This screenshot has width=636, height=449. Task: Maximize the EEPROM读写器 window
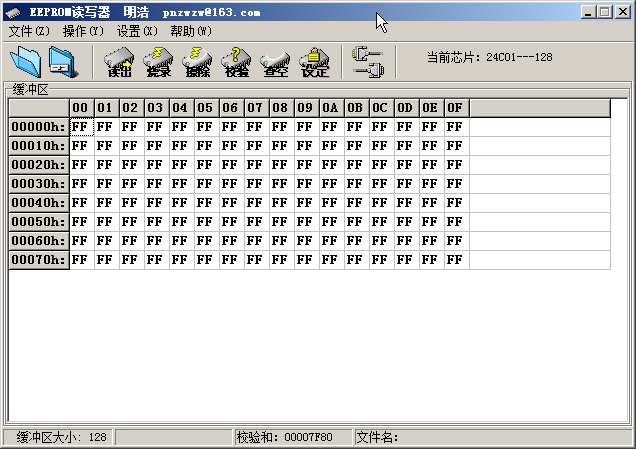pos(604,12)
